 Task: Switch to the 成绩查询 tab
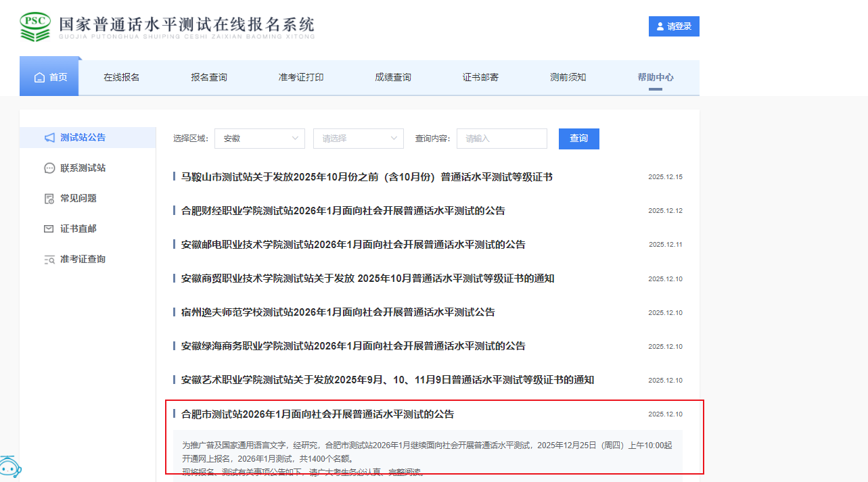392,78
